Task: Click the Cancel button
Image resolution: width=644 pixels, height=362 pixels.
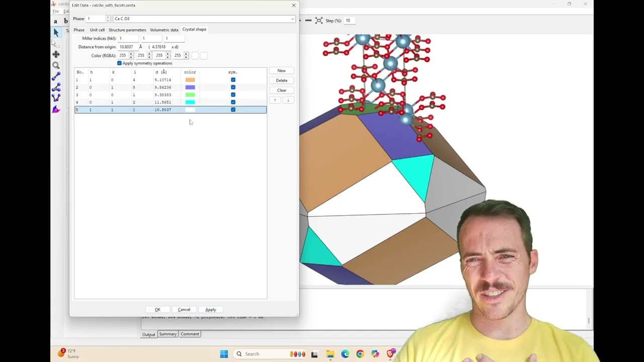Action: (x=184, y=310)
